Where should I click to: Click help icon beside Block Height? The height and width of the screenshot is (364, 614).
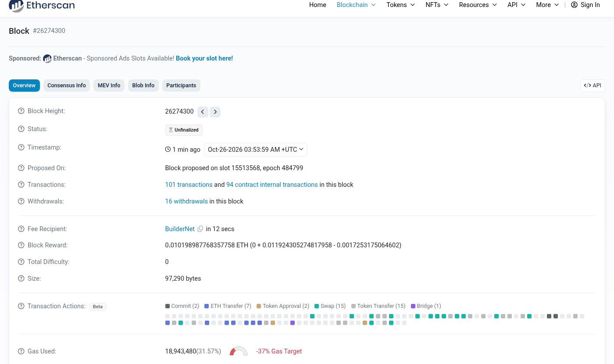pyautogui.click(x=21, y=111)
